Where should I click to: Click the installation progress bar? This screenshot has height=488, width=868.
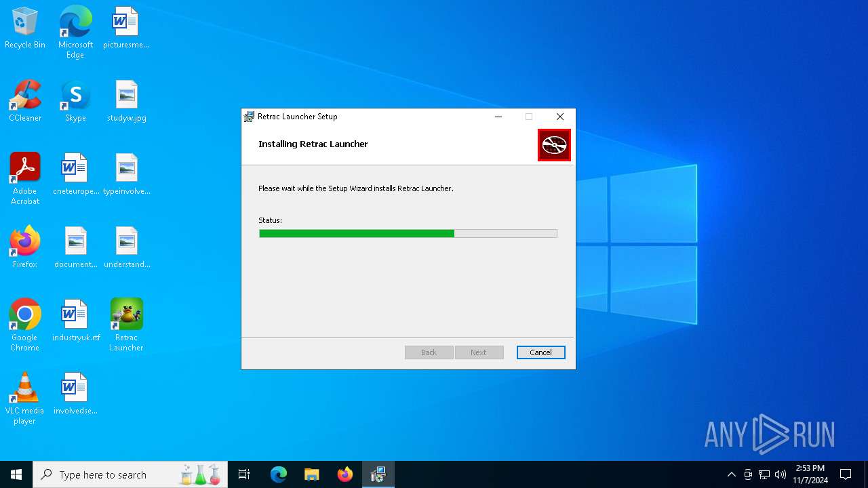[408, 233]
